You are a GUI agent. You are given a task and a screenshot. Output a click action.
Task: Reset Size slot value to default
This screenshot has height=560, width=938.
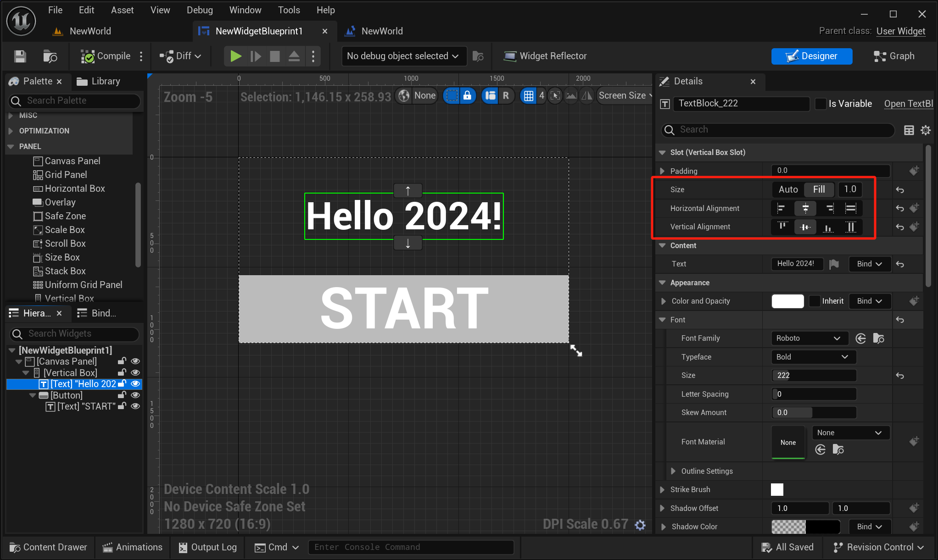pos(899,189)
